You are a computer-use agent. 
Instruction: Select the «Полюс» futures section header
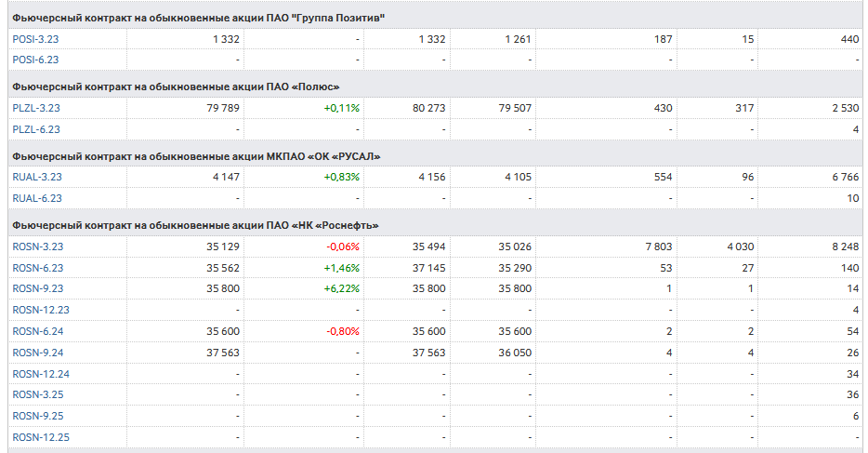click(x=176, y=87)
